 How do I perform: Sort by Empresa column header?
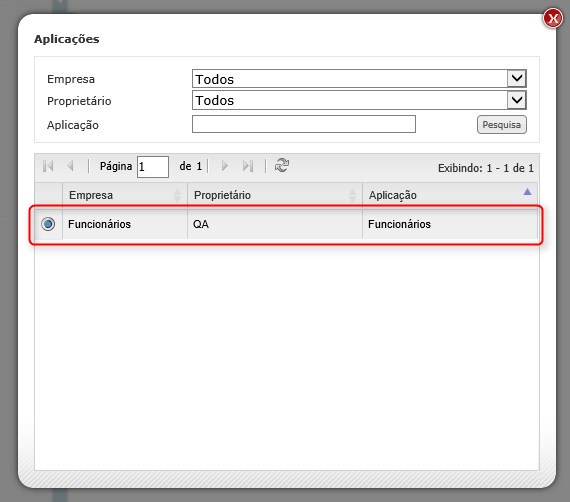click(125, 195)
